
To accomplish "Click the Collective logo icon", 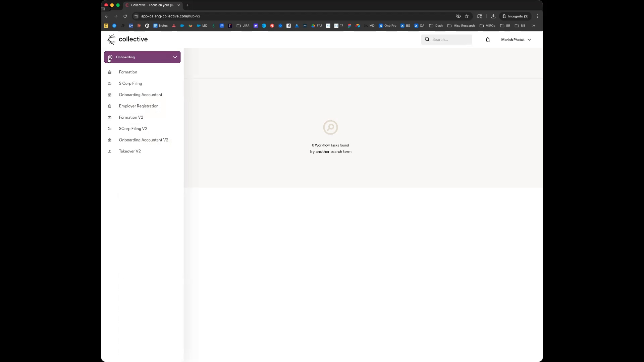I will pos(111,40).
